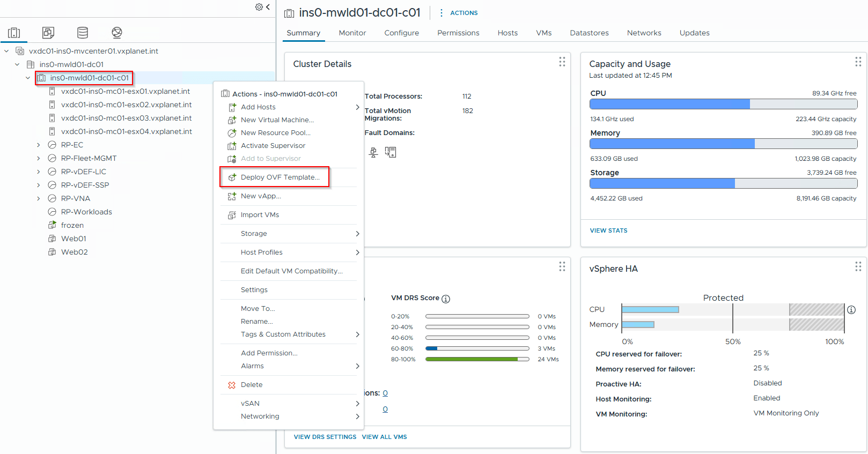Open the Tags & Custom Attributes submenu
The image size is (868, 454).
point(289,334)
